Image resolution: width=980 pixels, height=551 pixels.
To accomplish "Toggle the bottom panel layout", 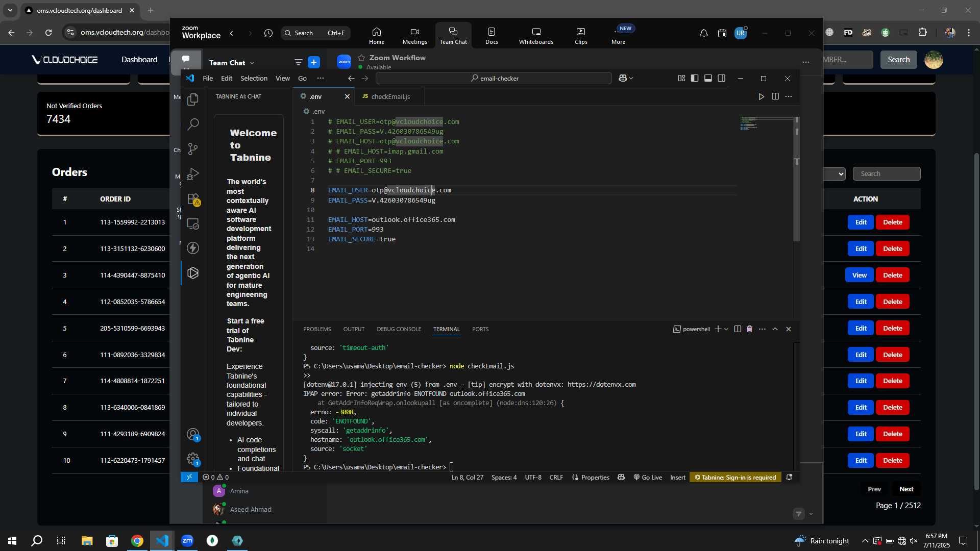I will [x=708, y=78].
